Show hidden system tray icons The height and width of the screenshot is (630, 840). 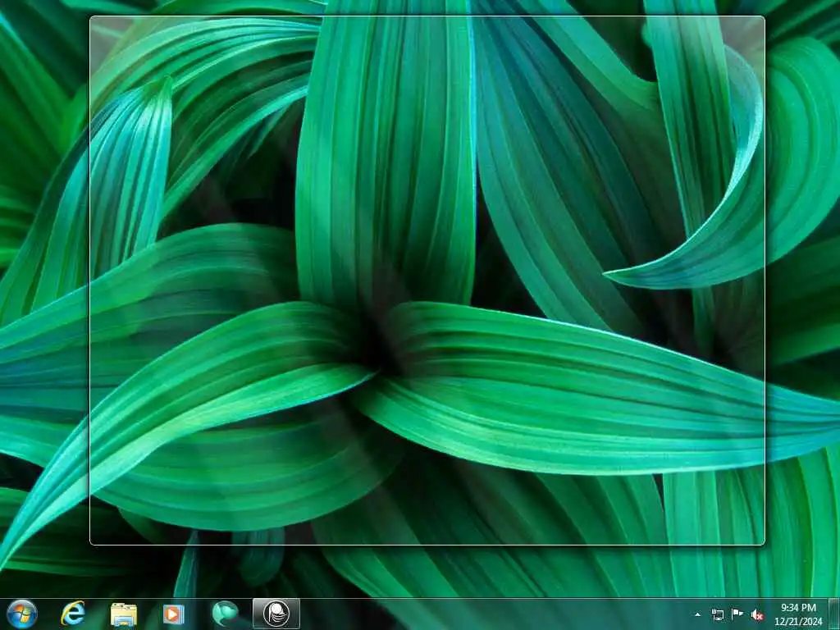(x=697, y=614)
